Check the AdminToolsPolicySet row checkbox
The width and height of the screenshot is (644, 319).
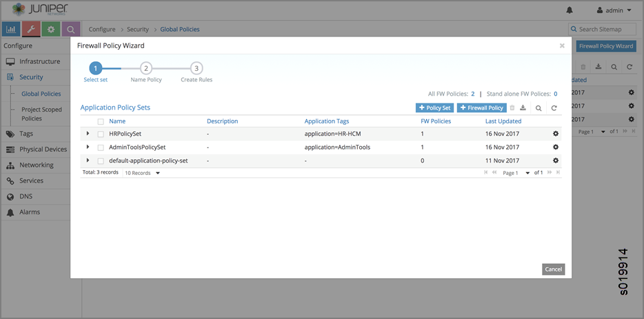[101, 147]
